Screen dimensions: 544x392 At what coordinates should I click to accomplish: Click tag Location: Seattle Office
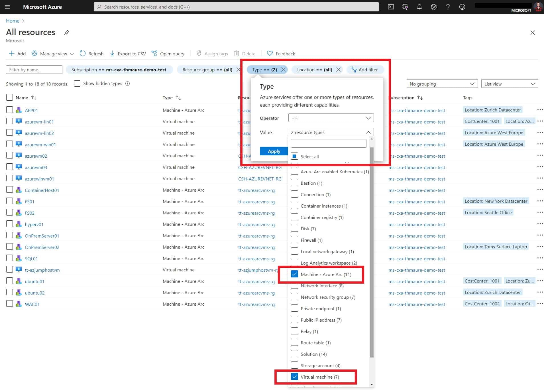[x=488, y=212]
